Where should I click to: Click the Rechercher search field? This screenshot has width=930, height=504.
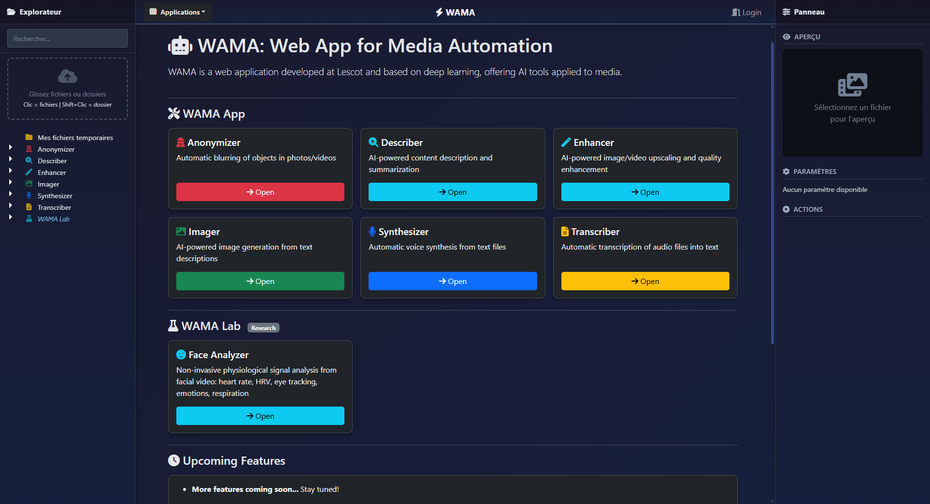(67, 39)
